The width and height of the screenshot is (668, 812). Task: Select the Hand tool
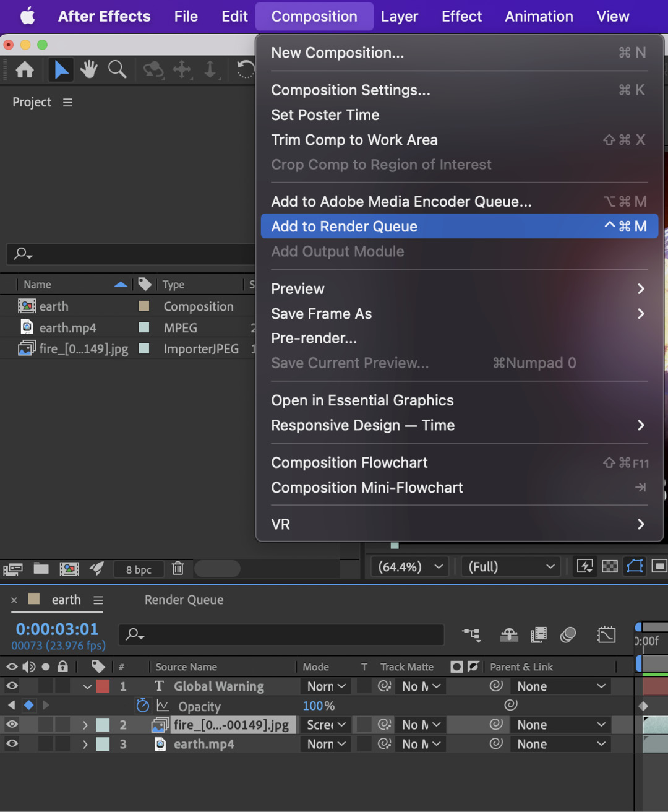tap(89, 69)
